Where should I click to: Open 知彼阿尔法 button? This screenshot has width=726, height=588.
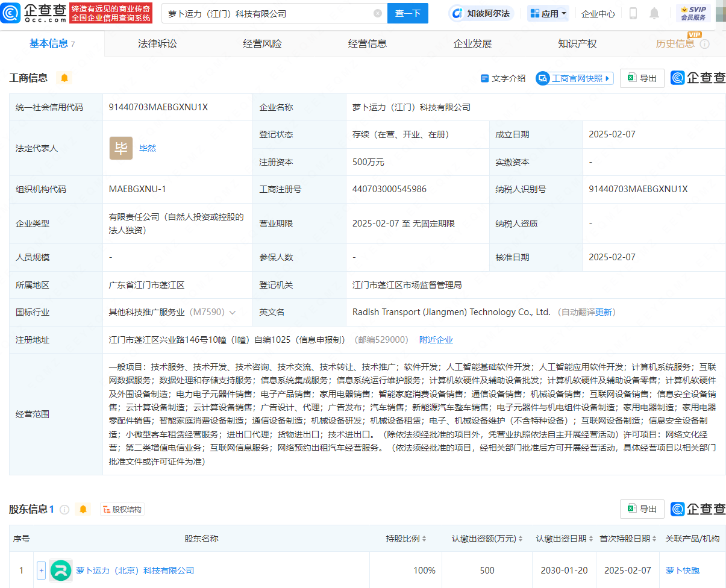click(x=482, y=13)
